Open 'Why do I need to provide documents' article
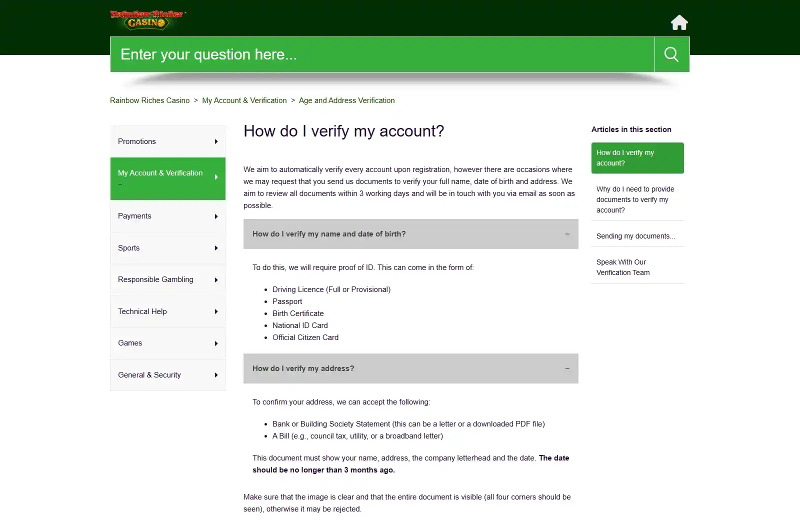800x532 pixels. click(x=637, y=199)
